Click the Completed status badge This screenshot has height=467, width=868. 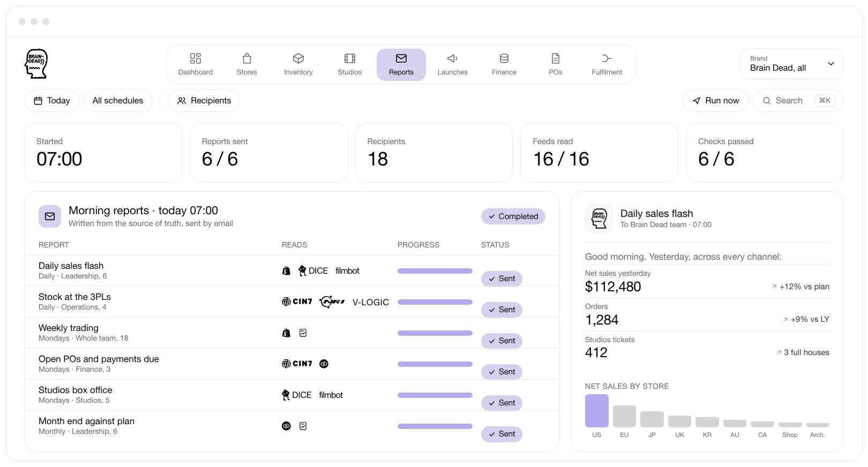(x=513, y=216)
